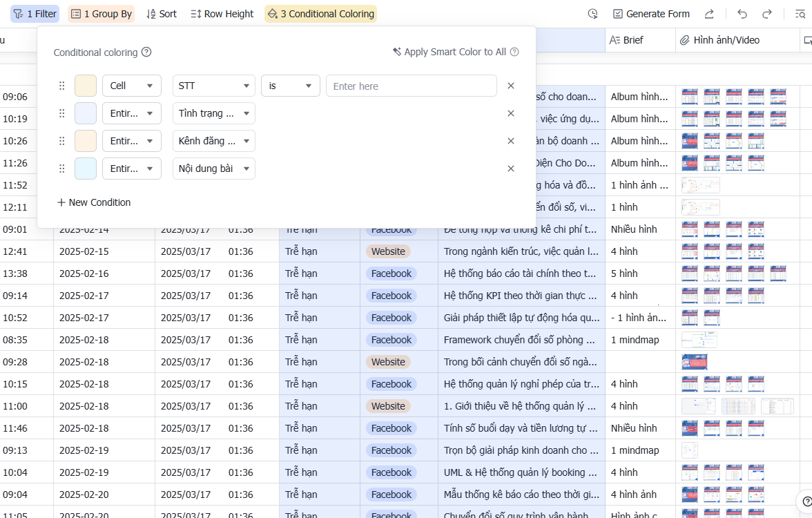812x518 pixels.
Task: Open cyan swatch of Nội dung bài condition
Action: tap(86, 169)
